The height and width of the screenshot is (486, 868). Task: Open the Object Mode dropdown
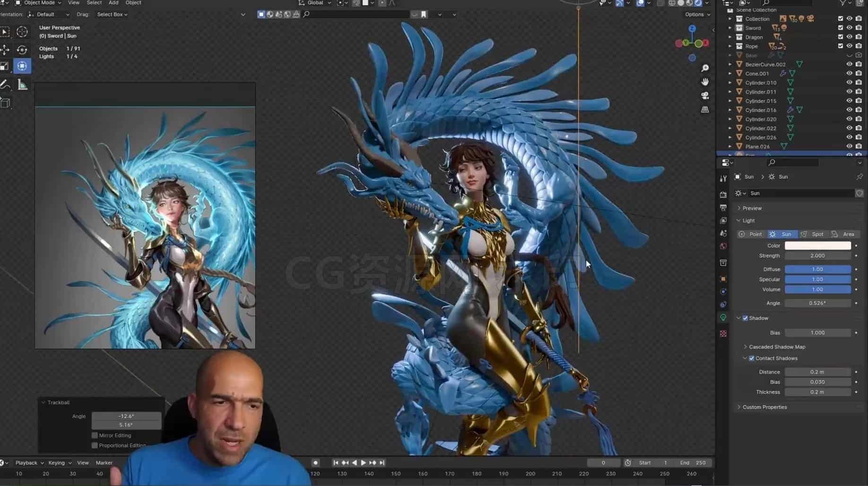(38, 3)
